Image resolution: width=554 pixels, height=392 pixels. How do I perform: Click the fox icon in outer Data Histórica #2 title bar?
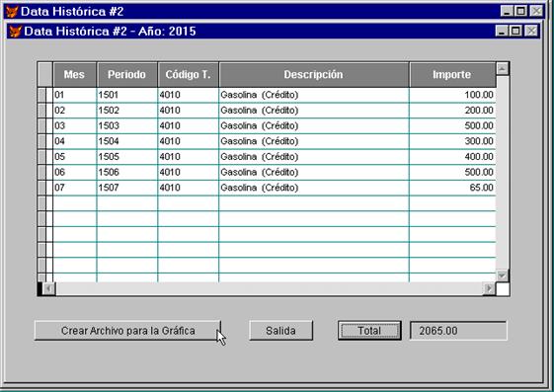(12, 12)
